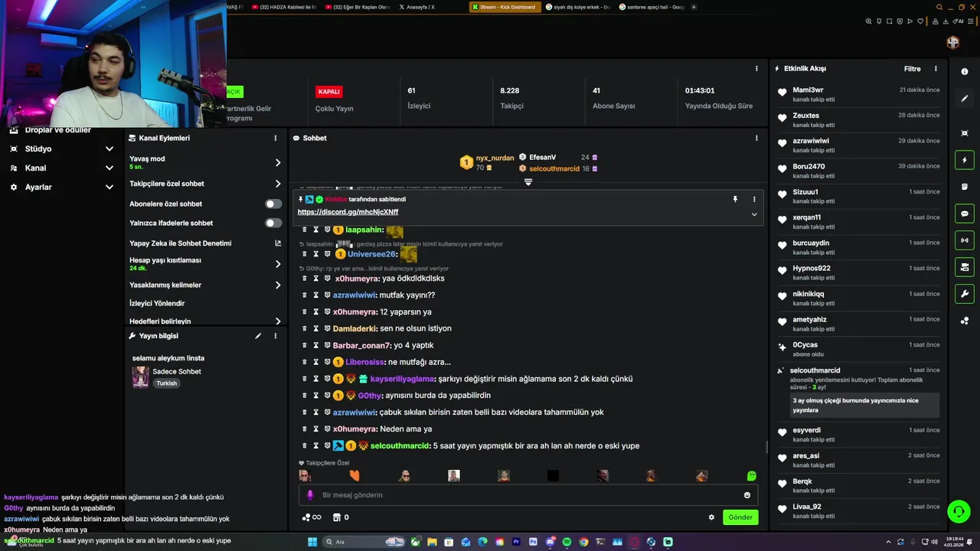Open Yasaklanmış kelimeler arrow
Viewport: 980px width, 551px height.
[x=277, y=285]
